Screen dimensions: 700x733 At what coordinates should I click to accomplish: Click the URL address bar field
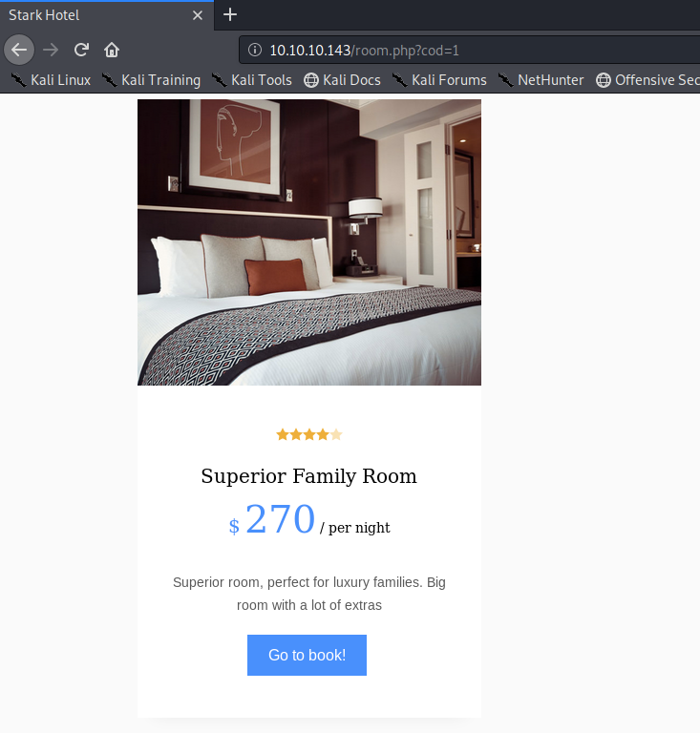pos(470,50)
